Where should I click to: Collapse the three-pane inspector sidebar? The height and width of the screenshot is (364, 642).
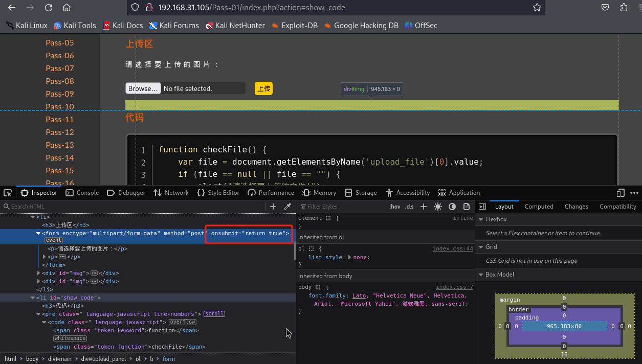click(482, 207)
